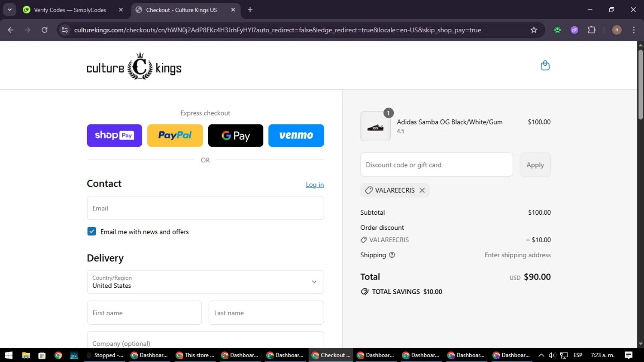Reload the checkout page
644x362 pixels.
pyautogui.click(x=45, y=30)
